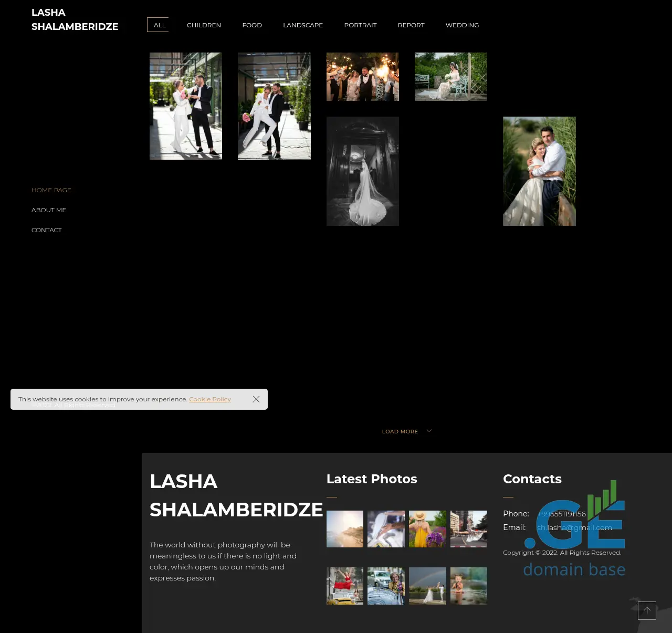The width and height of the screenshot is (672, 633).
Task: Select the Children category filter
Action: click(x=204, y=25)
